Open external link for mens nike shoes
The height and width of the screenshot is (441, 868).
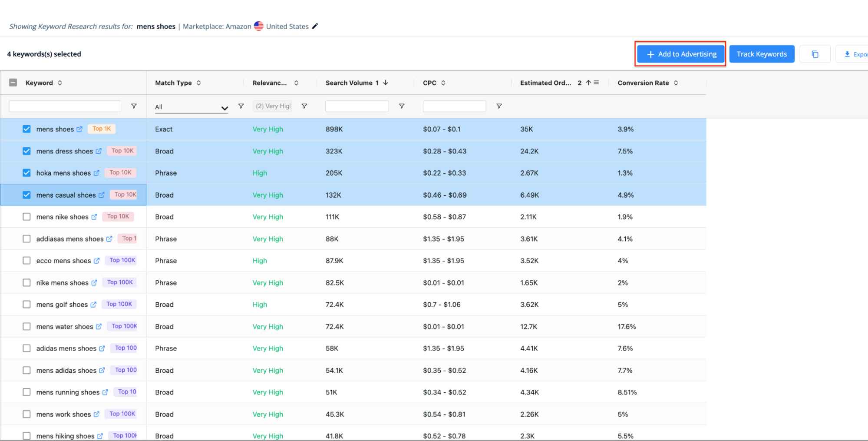pyautogui.click(x=94, y=217)
